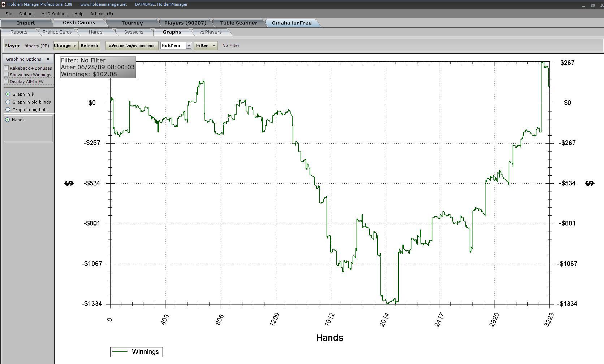This screenshot has height=364, width=604.
Task: Click the No Filter status text
Action: [x=231, y=45]
